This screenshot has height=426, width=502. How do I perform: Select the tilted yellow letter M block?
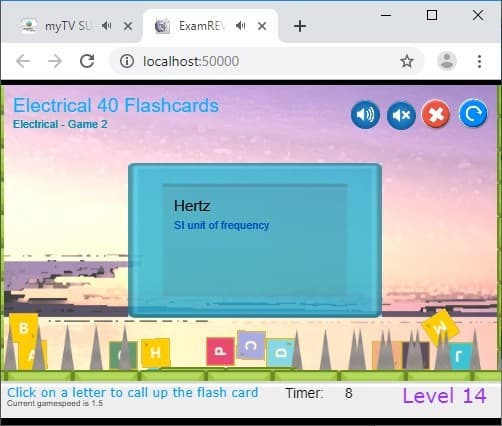click(x=440, y=328)
